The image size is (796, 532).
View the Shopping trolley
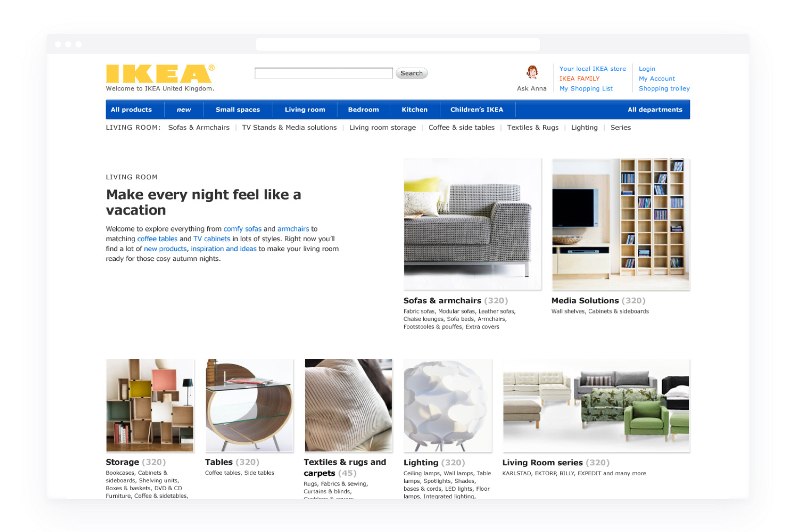coord(664,89)
